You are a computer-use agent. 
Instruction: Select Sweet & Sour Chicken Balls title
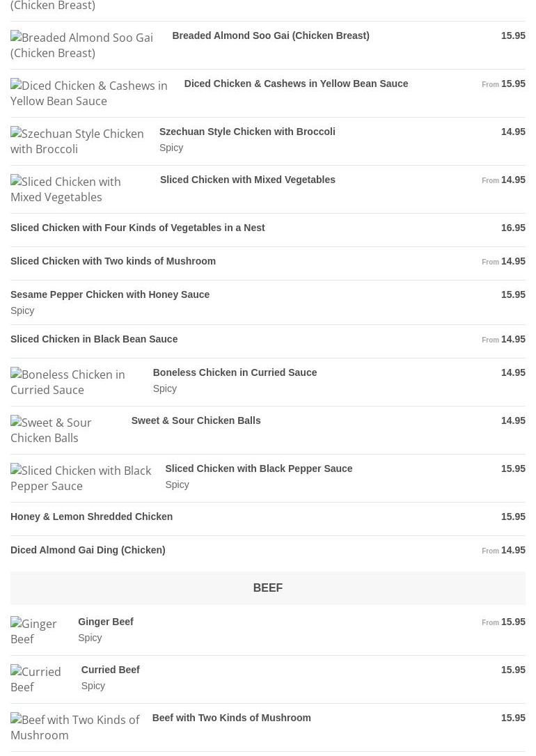(196, 420)
